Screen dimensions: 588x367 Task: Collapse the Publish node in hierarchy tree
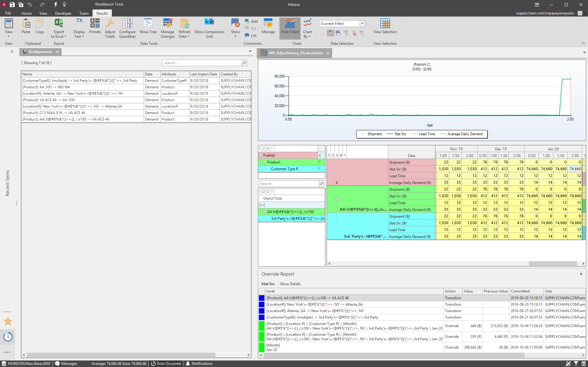(260, 155)
